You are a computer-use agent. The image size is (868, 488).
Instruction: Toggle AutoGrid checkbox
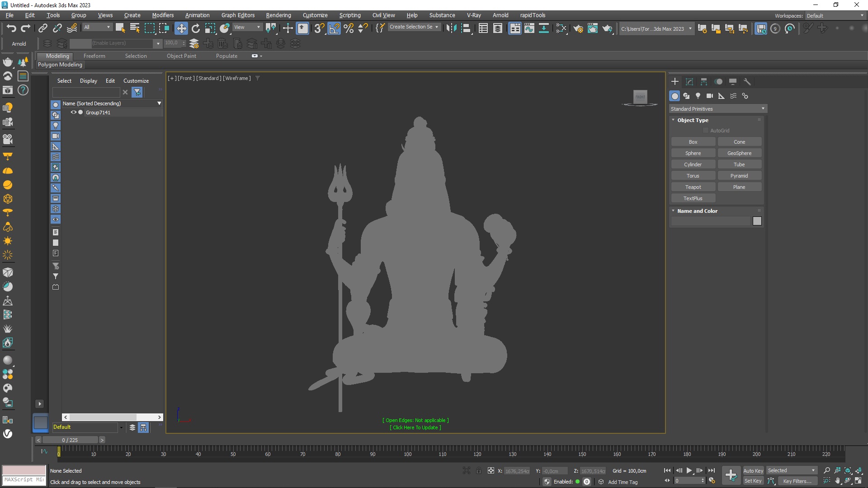point(705,131)
